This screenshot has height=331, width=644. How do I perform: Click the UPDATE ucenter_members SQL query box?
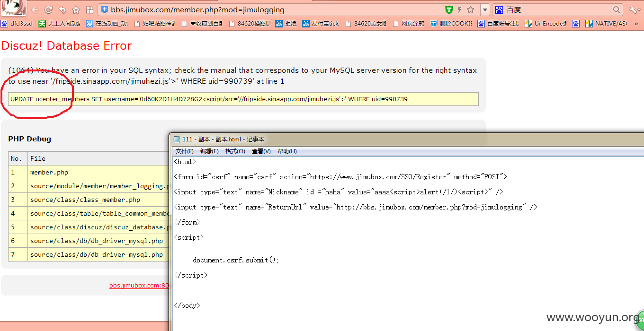point(243,99)
